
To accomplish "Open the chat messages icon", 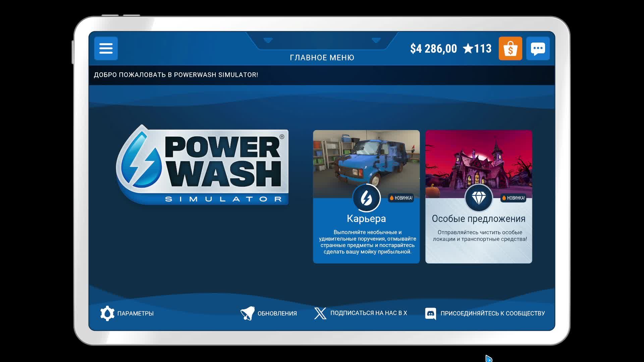I will click(x=538, y=48).
